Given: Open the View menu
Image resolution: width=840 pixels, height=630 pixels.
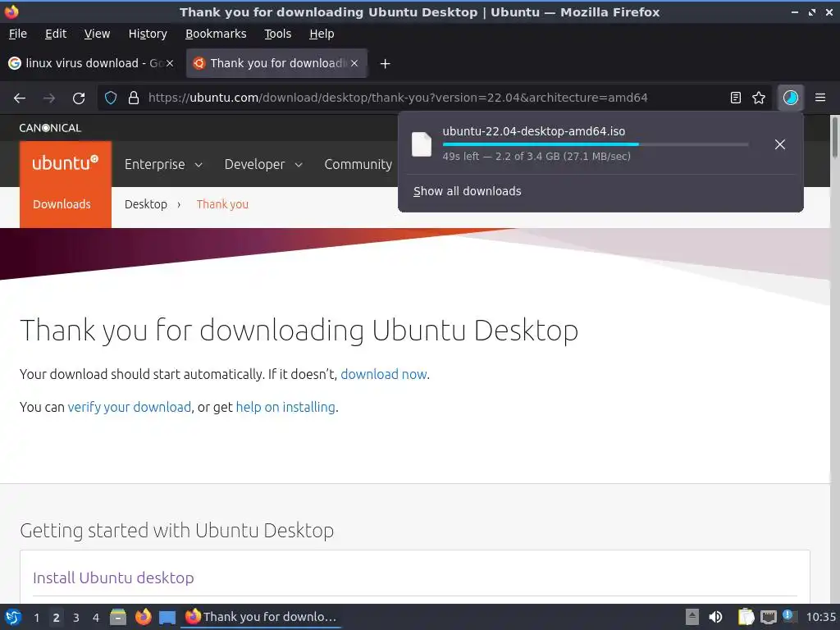Looking at the screenshot, I should [97, 34].
